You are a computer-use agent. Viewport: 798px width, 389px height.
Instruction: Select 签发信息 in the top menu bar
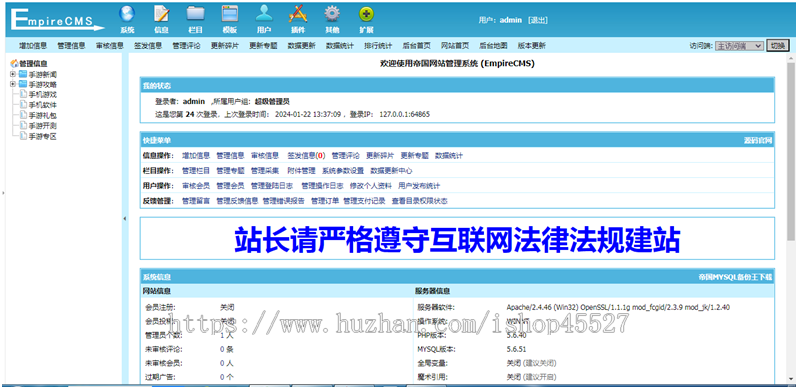tap(148, 46)
